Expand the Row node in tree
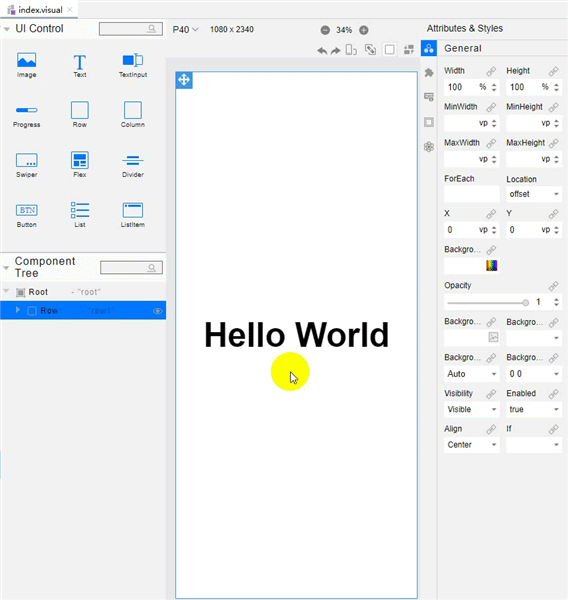This screenshot has width=568, height=600. 18,310
